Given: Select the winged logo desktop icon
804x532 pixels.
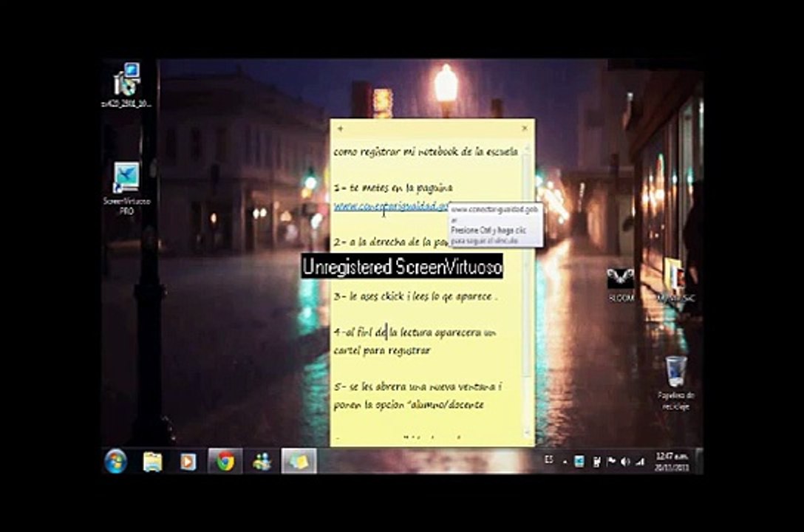Looking at the screenshot, I should (x=621, y=285).
